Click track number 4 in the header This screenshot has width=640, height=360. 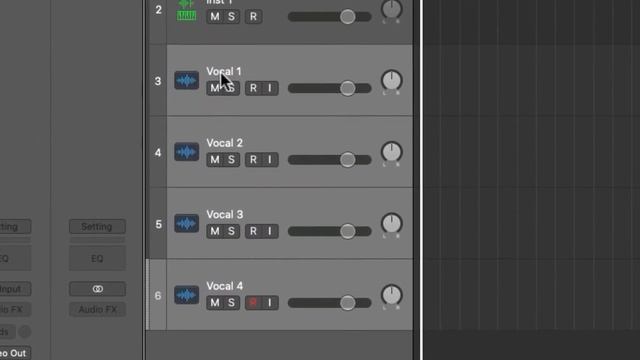click(158, 153)
